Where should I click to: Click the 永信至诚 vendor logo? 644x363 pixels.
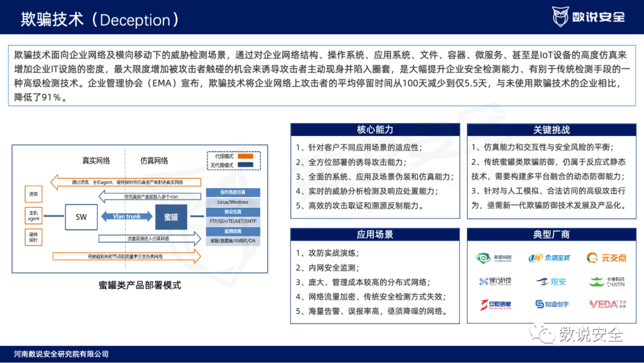[549, 258]
